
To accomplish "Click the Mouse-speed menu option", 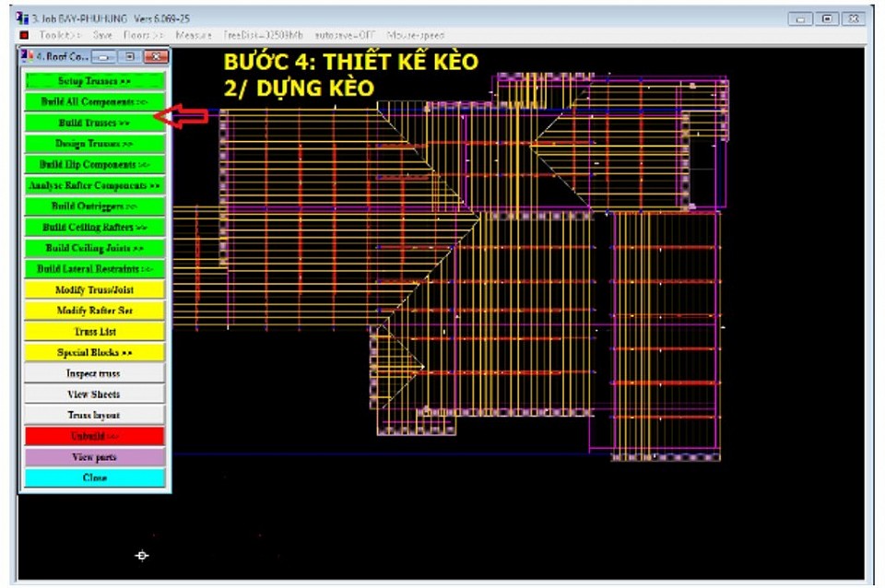I will click(x=416, y=35).
